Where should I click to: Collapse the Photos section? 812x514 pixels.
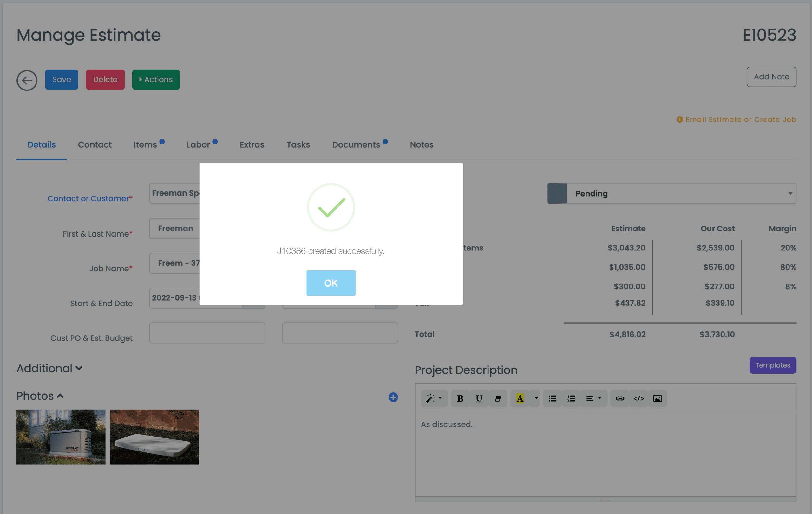click(x=40, y=396)
